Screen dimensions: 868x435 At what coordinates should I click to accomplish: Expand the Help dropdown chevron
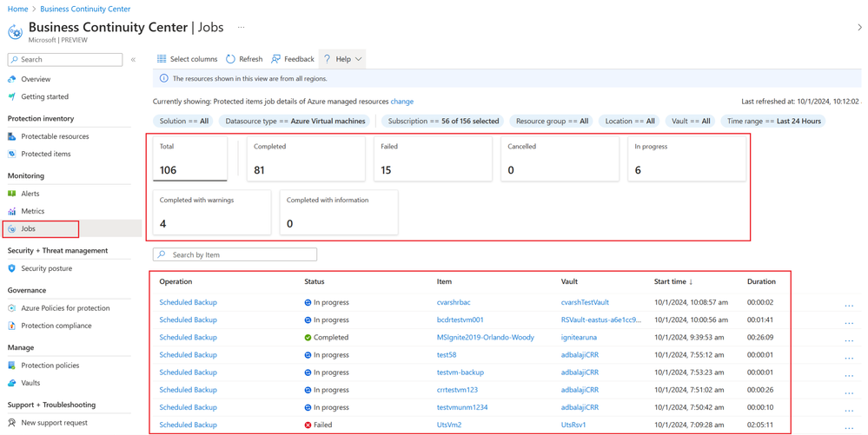pos(358,59)
